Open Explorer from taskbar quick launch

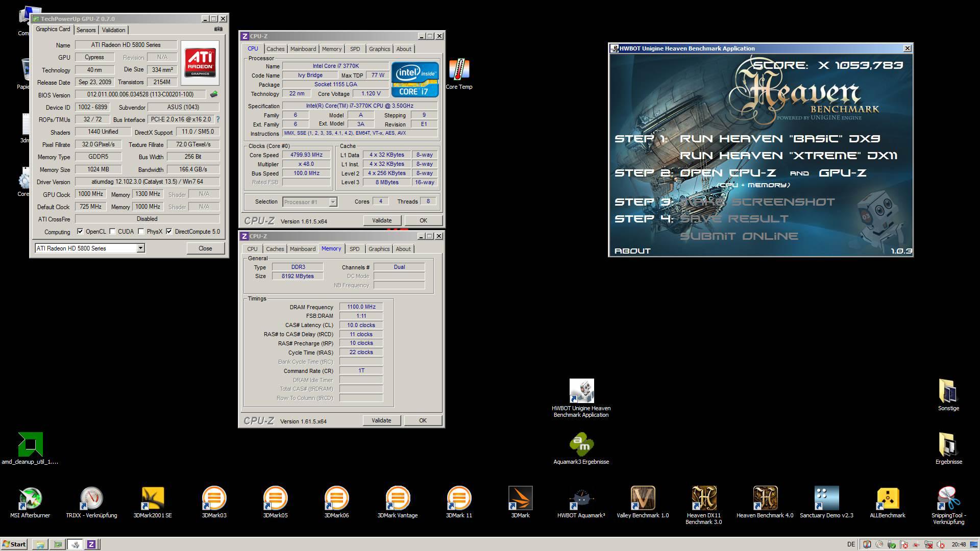[40, 544]
